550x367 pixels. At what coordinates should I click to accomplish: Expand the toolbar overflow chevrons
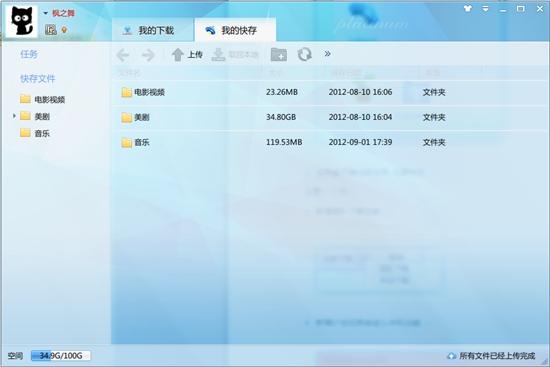[x=328, y=54]
